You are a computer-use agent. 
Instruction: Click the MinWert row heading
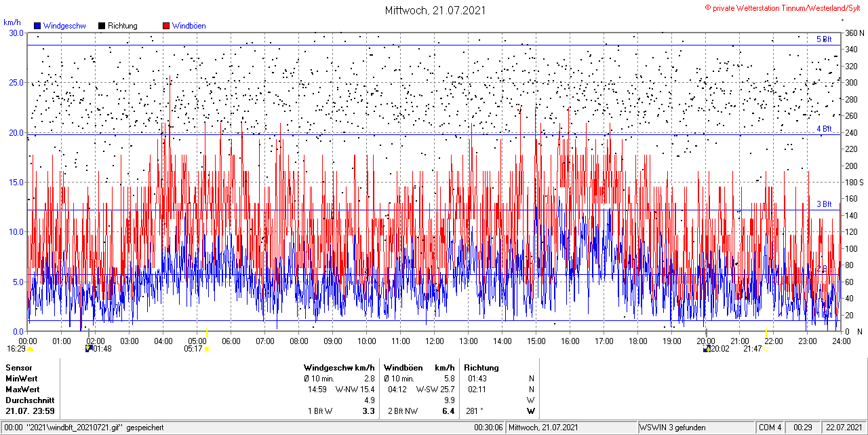tap(22, 379)
